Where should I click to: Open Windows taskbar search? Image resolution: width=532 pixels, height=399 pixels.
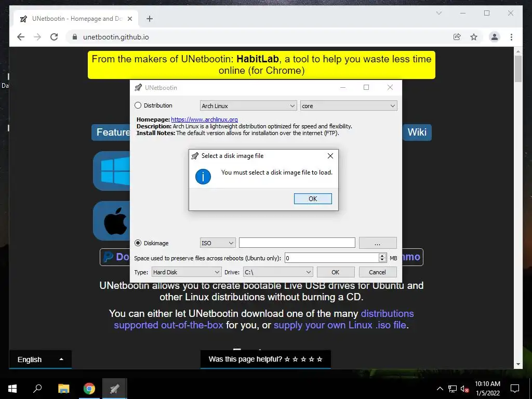click(37, 389)
